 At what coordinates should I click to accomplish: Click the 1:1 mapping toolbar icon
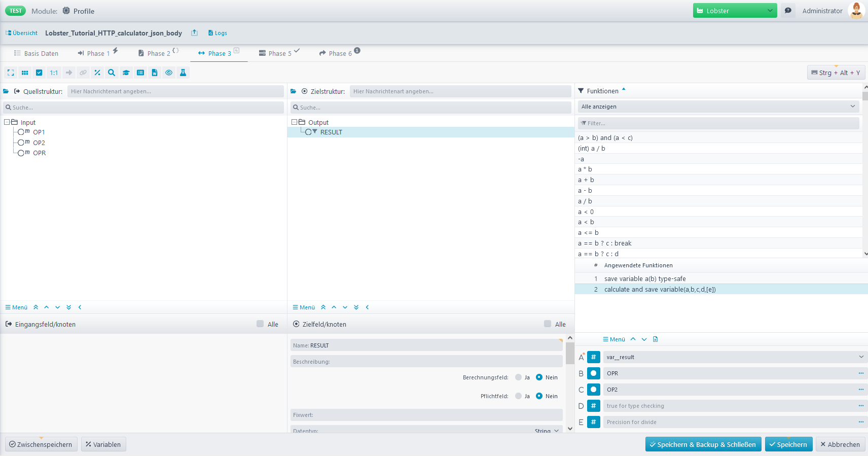(54, 73)
